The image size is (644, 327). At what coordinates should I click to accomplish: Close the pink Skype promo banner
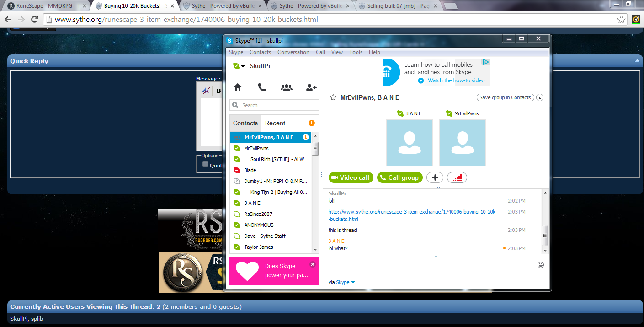pyautogui.click(x=313, y=264)
